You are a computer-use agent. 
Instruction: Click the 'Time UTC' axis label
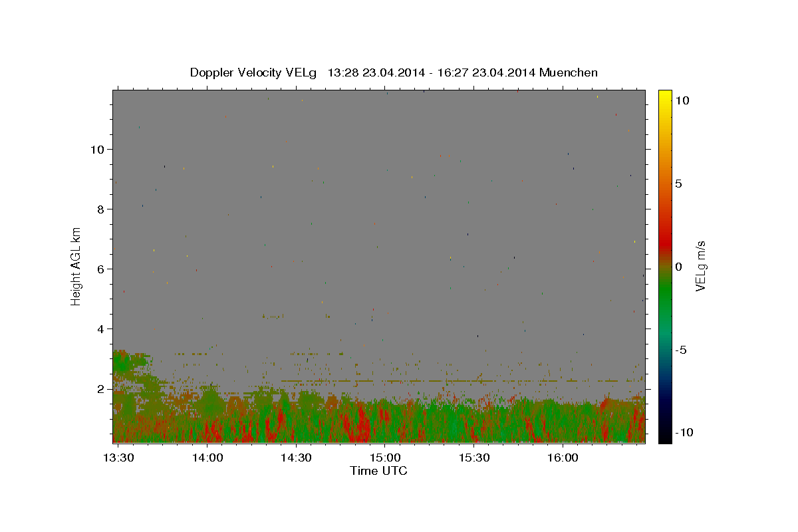point(378,471)
